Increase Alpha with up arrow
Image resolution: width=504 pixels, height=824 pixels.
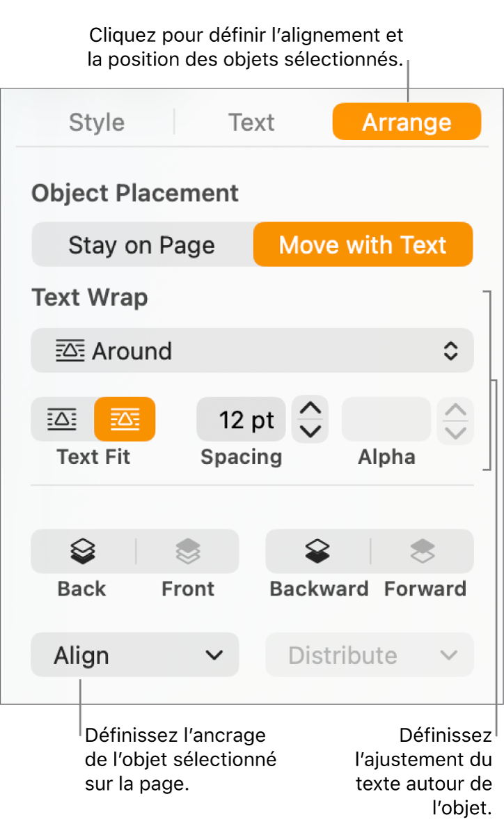tap(455, 410)
